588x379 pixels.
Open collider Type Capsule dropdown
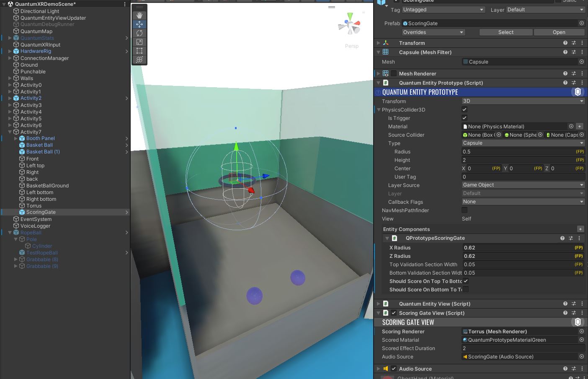click(523, 143)
